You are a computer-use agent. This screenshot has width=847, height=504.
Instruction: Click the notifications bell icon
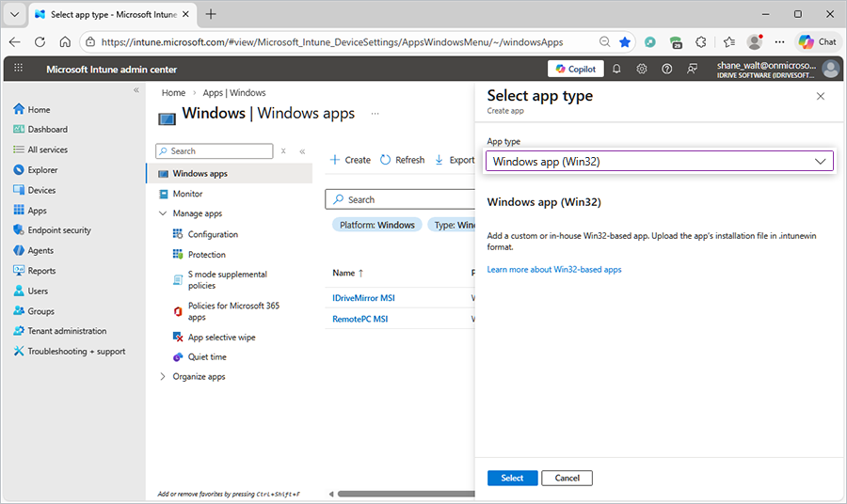click(x=616, y=69)
